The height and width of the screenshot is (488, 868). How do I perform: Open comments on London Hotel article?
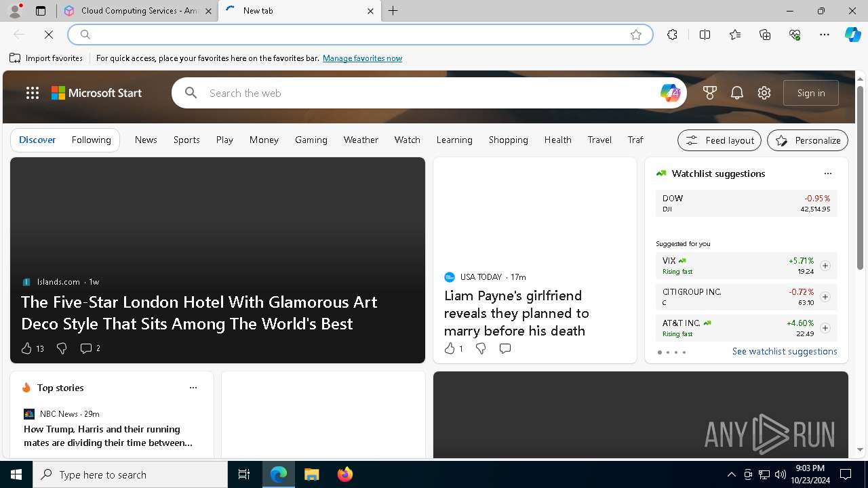click(x=90, y=348)
